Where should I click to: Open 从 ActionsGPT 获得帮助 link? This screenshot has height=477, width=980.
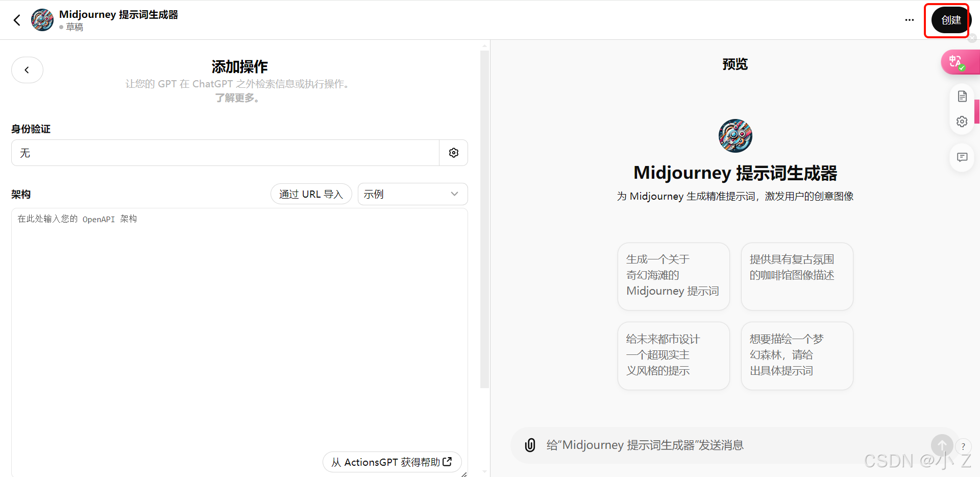coord(391,462)
